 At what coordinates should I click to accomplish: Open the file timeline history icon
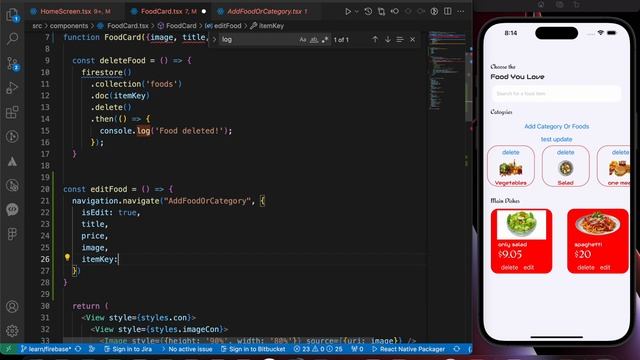point(368,11)
